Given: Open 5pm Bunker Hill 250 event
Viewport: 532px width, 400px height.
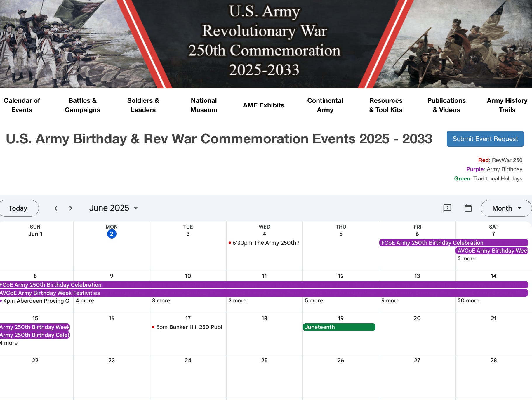Looking at the screenshot, I should (x=188, y=327).
